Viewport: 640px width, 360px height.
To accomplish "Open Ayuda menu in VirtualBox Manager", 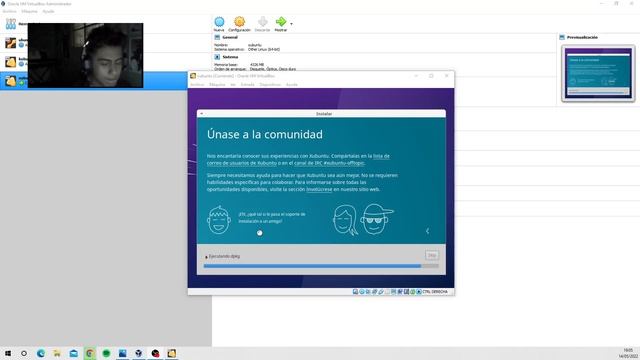I will 48,11.
